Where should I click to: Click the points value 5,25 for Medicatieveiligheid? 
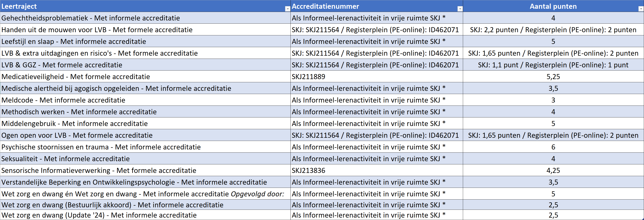553,76
